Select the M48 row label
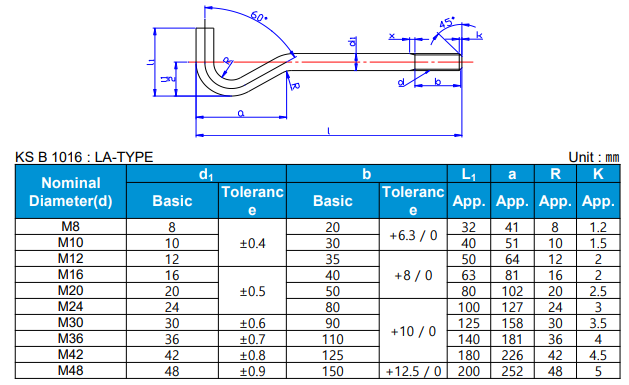 click(71, 371)
